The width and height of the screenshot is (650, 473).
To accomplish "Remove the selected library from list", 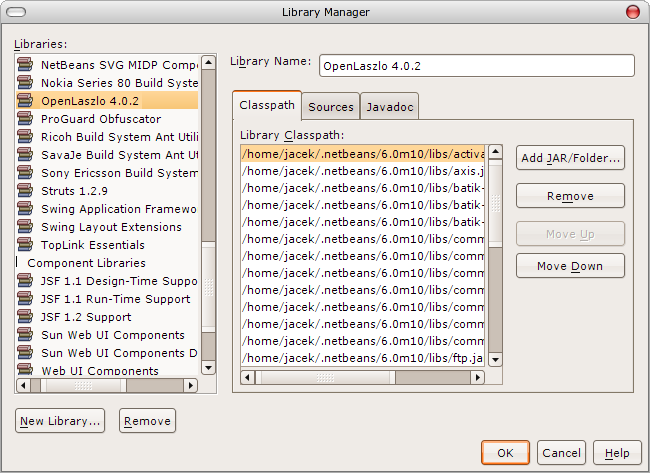I will [x=147, y=421].
